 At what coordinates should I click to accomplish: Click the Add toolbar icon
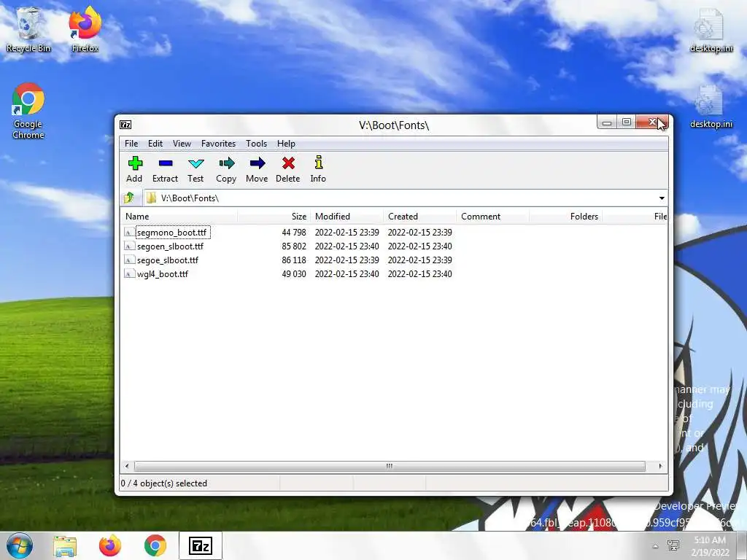135,169
